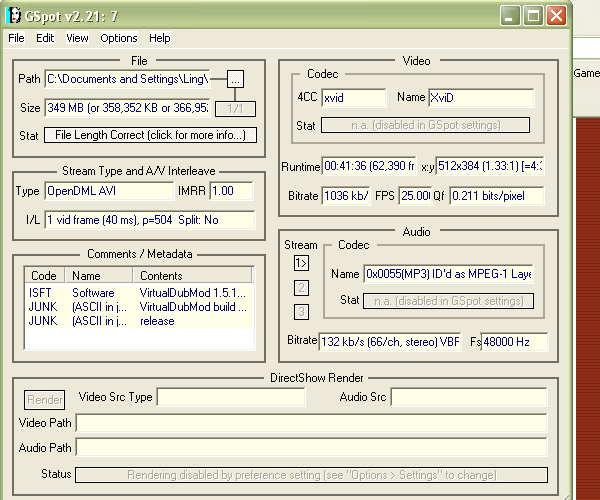Select audio stream 1 button
600x500 pixels.
[301, 263]
